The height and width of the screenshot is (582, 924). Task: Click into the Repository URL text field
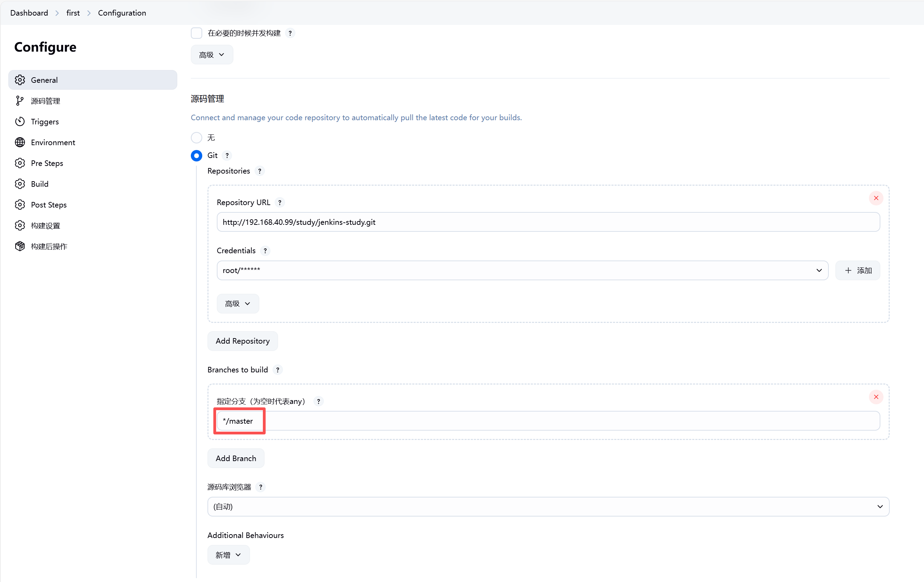point(548,222)
